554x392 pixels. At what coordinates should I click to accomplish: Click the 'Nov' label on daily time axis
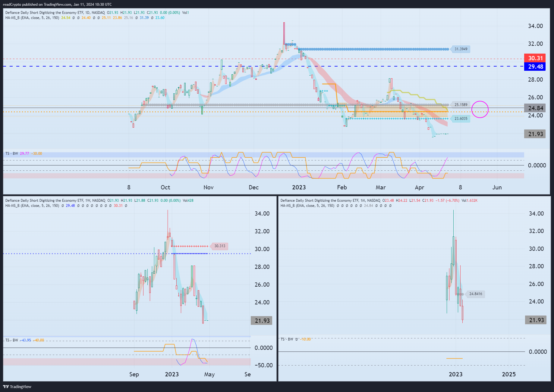pos(209,187)
